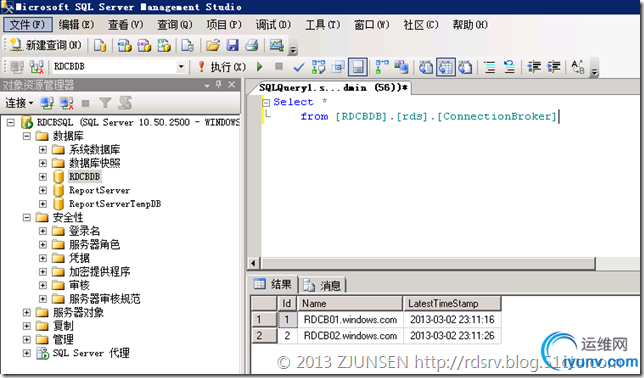
Task: Toggle the Object Explorer auto-hide pin
Action: 219,85
